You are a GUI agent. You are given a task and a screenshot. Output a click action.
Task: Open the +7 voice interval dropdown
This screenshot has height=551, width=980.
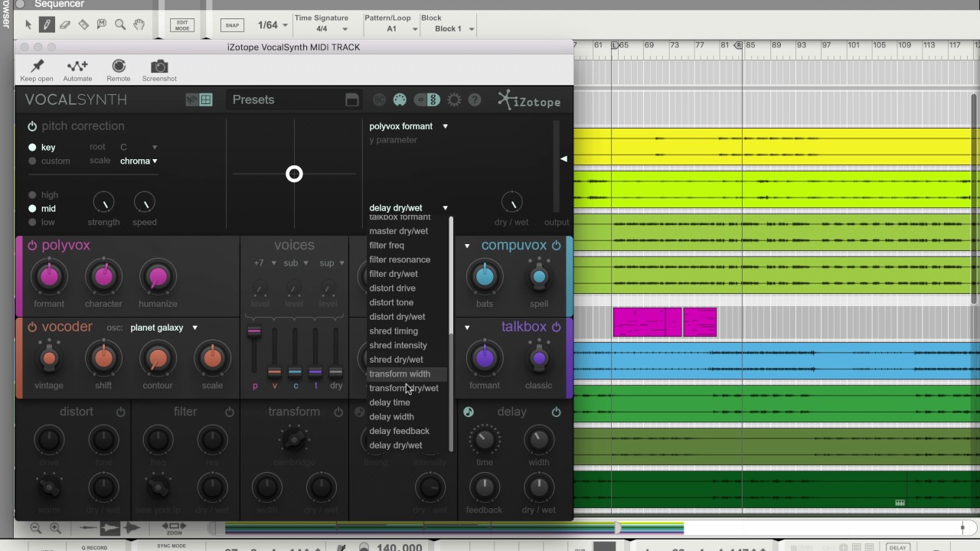[265, 263]
